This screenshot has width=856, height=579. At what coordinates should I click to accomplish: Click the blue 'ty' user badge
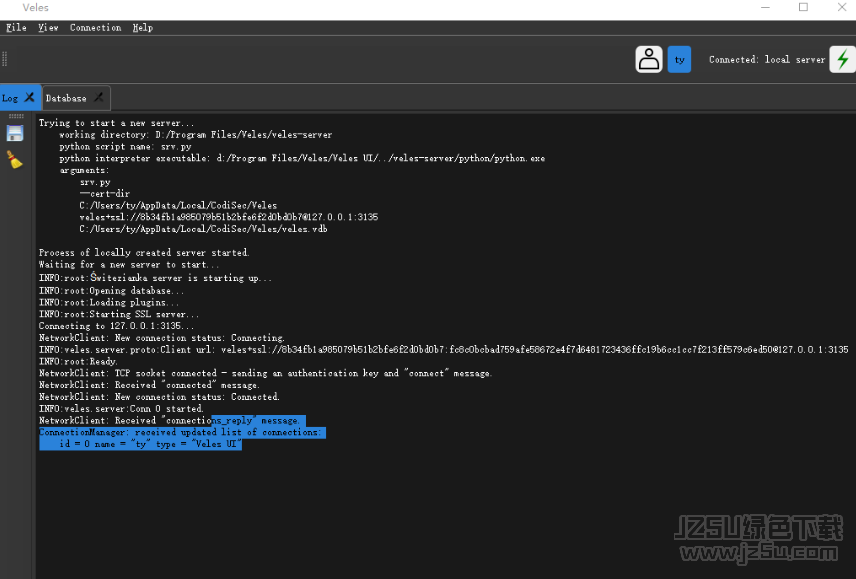679,59
